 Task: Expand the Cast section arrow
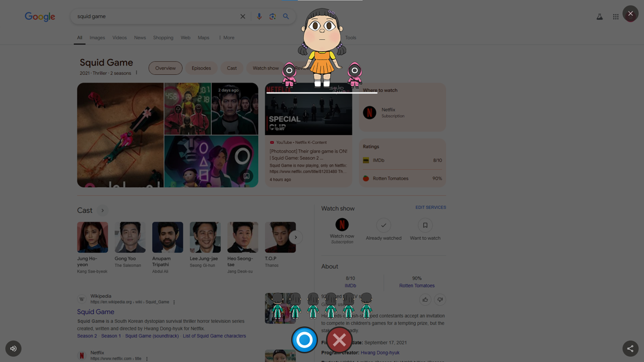102,211
